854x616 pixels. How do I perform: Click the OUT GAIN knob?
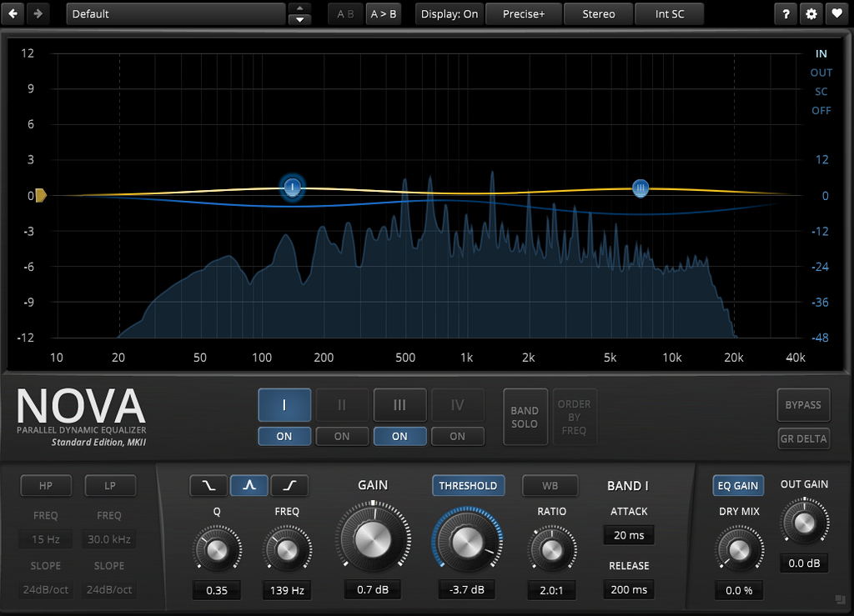click(805, 523)
